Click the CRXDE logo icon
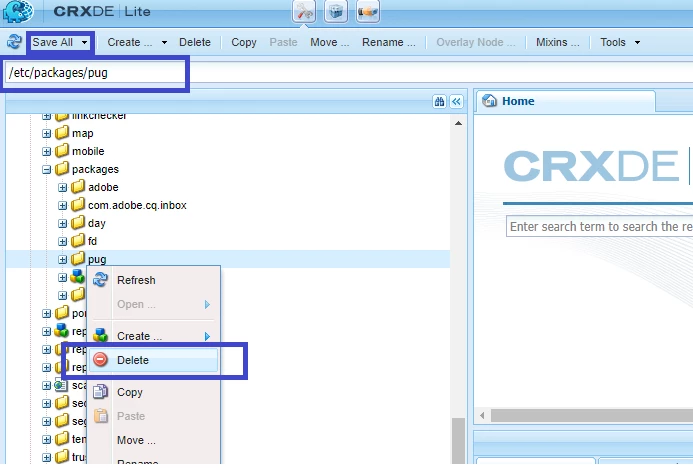The width and height of the screenshot is (693, 476). (18, 11)
